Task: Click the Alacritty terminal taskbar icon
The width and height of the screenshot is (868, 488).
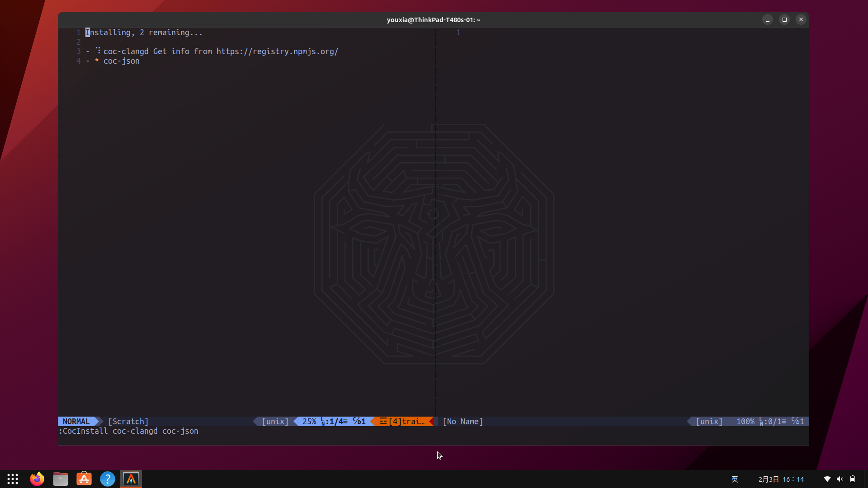Action: point(131,479)
